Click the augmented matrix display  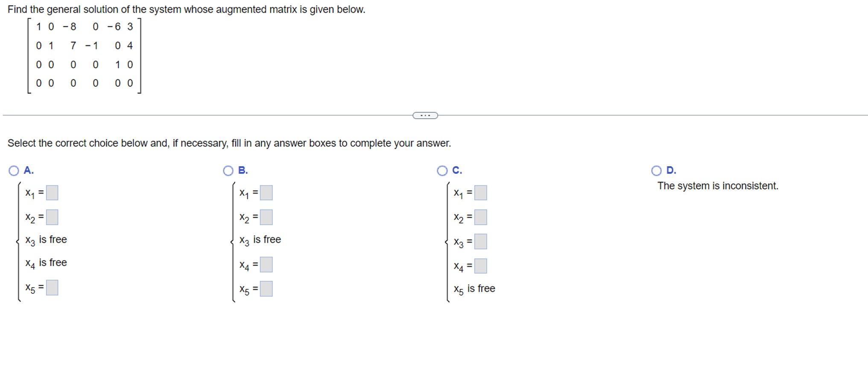tap(84, 55)
